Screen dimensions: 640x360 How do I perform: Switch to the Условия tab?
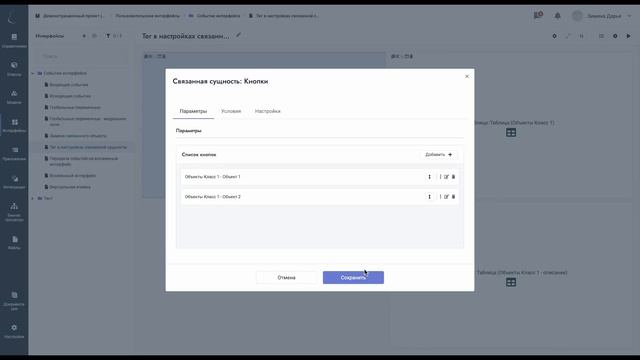click(231, 111)
